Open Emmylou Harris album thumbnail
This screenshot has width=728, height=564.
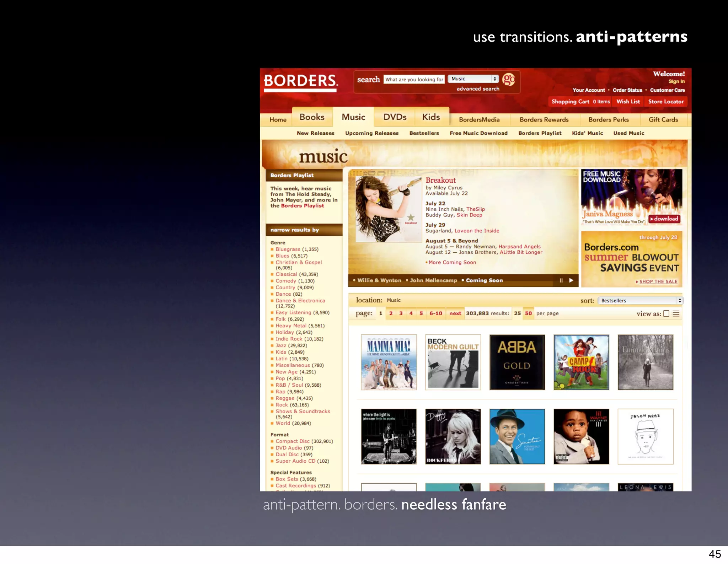pyautogui.click(x=646, y=362)
